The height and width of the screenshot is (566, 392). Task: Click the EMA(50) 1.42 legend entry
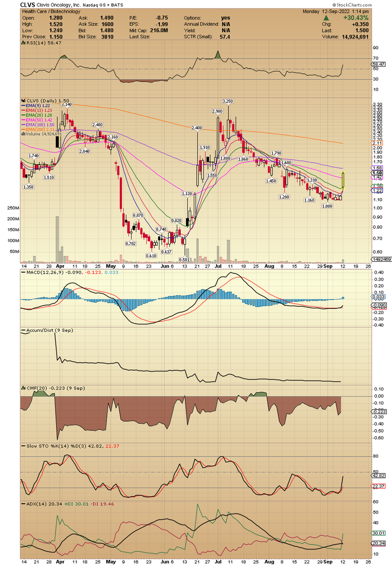(38, 120)
